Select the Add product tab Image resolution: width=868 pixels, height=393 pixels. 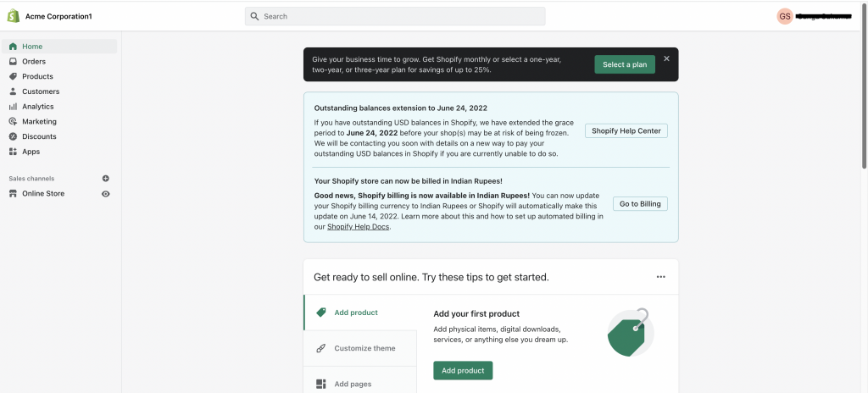[359, 313]
